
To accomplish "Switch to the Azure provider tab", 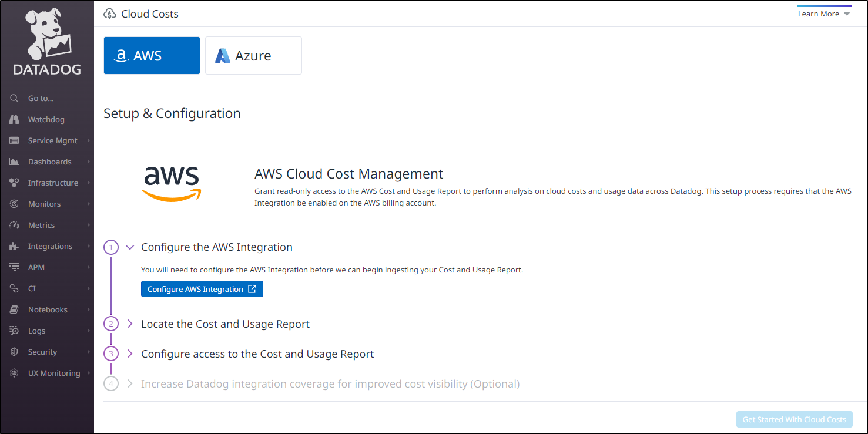I will (x=253, y=56).
